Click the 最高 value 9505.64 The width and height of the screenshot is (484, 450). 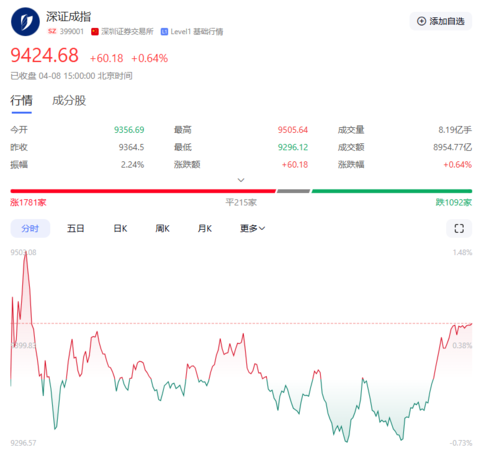[x=293, y=130]
